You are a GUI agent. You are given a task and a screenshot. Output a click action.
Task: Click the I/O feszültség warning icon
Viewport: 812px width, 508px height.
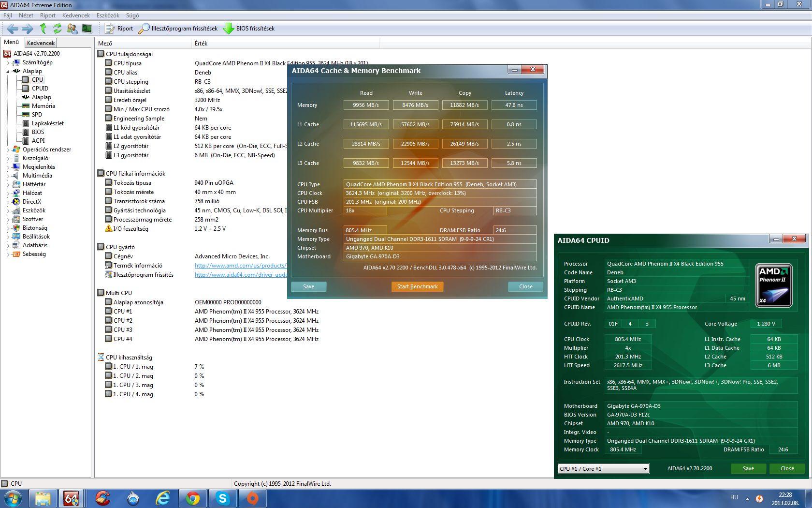(x=108, y=229)
